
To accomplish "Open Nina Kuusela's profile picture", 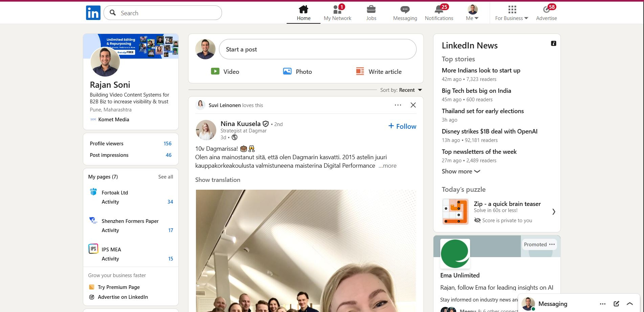I will coord(206,130).
